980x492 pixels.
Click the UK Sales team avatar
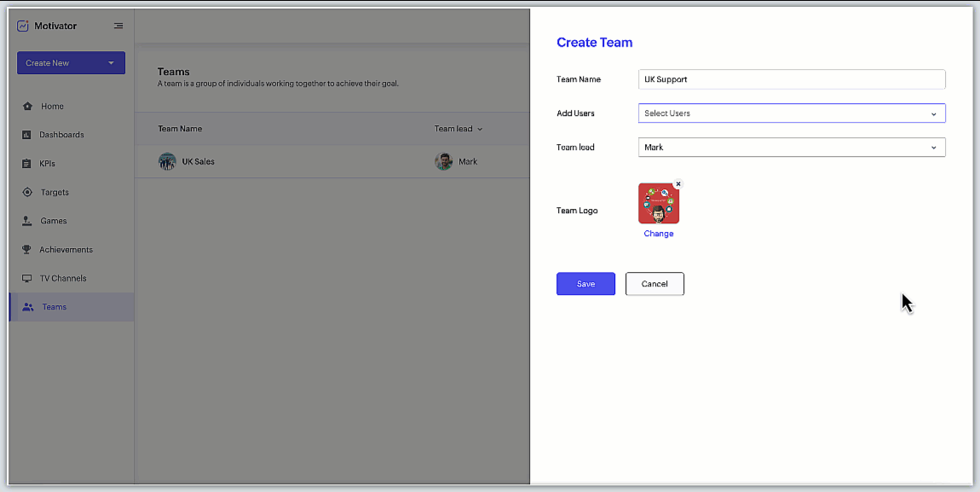[x=167, y=161]
